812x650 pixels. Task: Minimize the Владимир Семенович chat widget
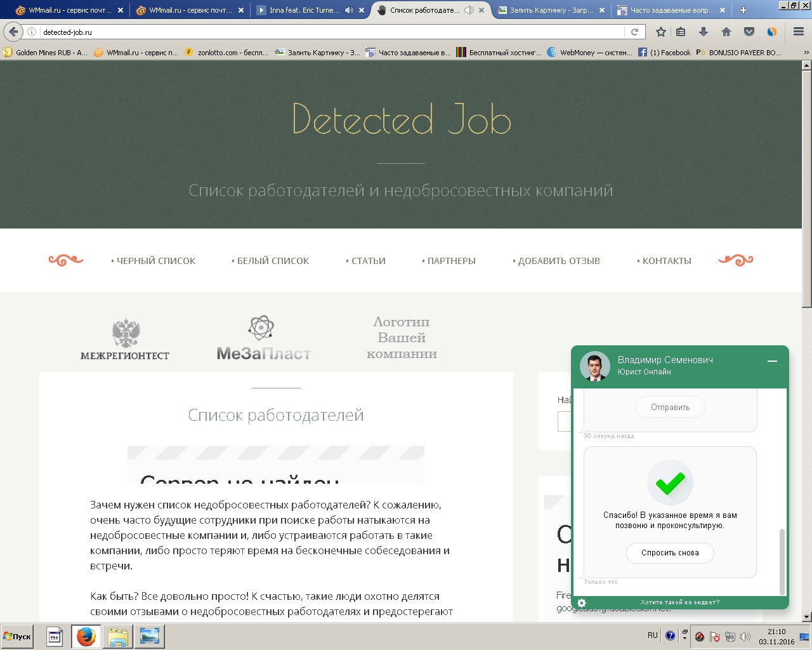pos(772,361)
